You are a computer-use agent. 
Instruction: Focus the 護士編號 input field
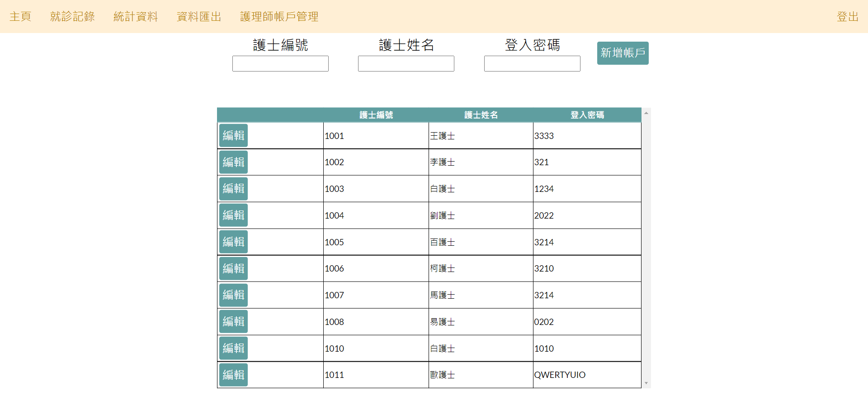tap(280, 64)
